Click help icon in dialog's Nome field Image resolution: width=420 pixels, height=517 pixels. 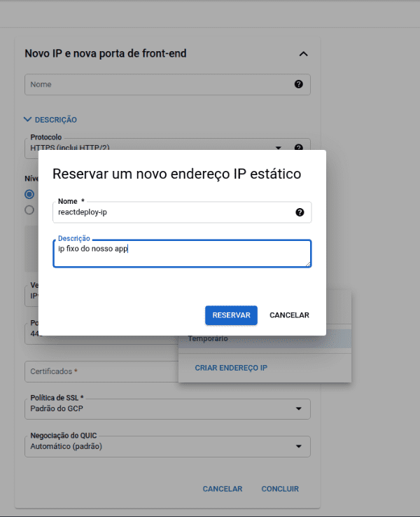click(x=300, y=212)
